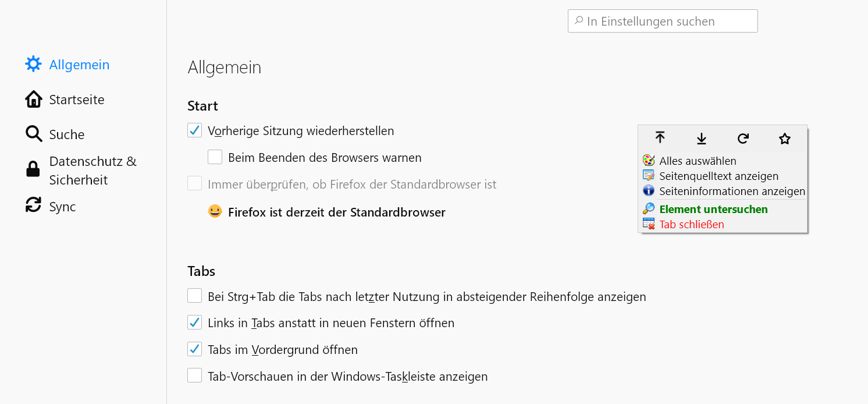
Task: Uncheck "Links in Tabs anstatt in neuen Fenstern öffnen"
Action: coord(194,323)
